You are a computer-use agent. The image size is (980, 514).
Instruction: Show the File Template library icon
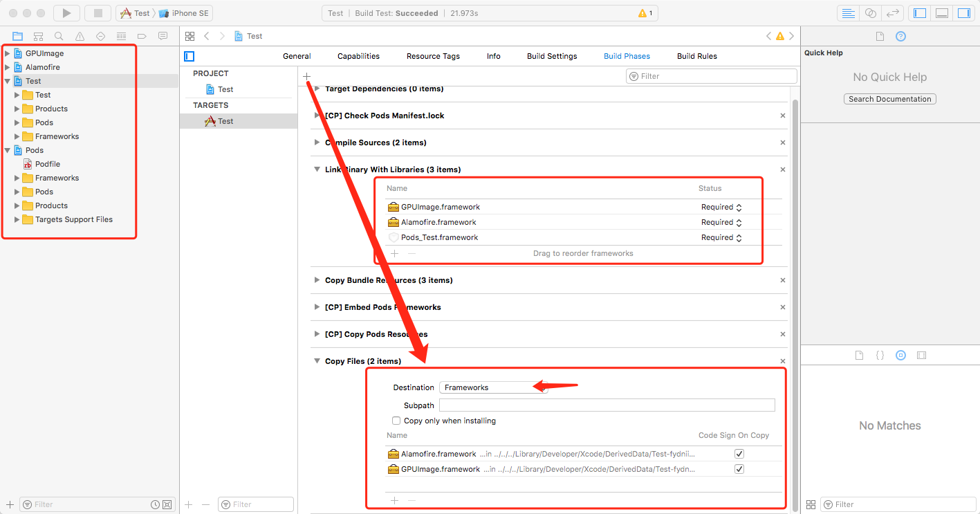coord(859,355)
